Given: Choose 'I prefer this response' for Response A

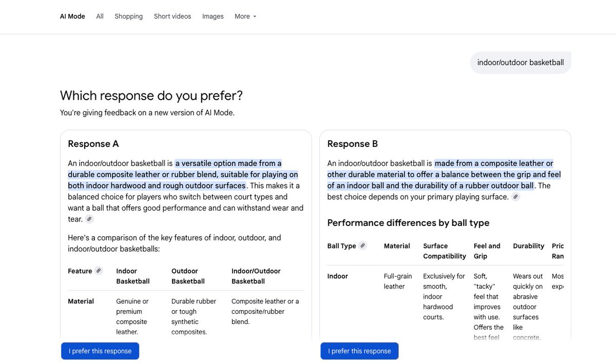Looking at the screenshot, I should [x=100, y=351].
